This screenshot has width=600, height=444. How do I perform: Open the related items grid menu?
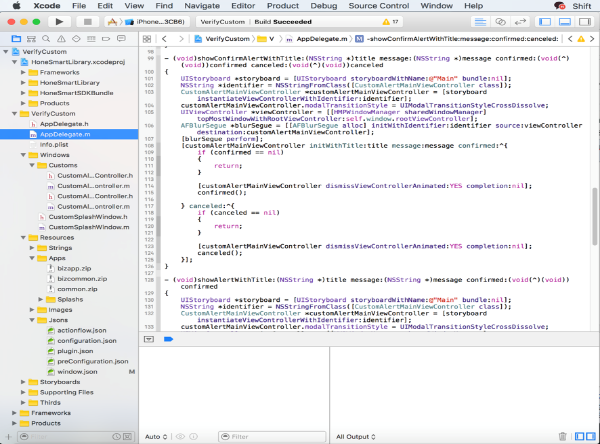tap(147, 39)
